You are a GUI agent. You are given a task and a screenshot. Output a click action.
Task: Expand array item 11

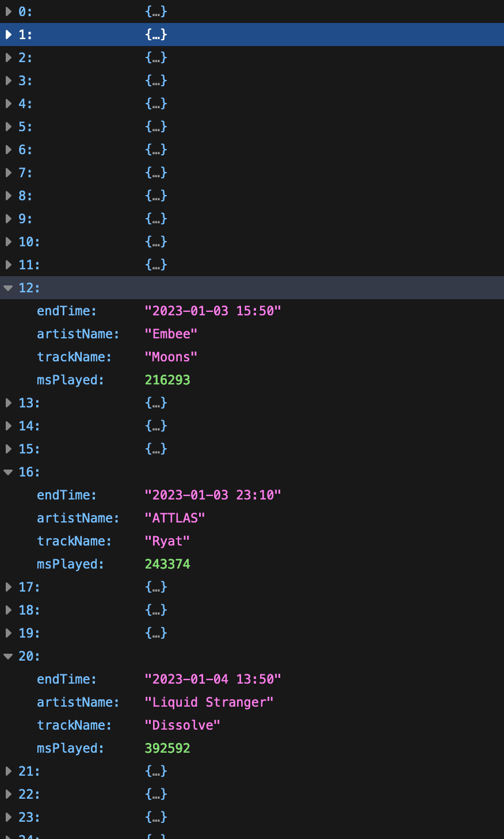[x=9, y=265]
